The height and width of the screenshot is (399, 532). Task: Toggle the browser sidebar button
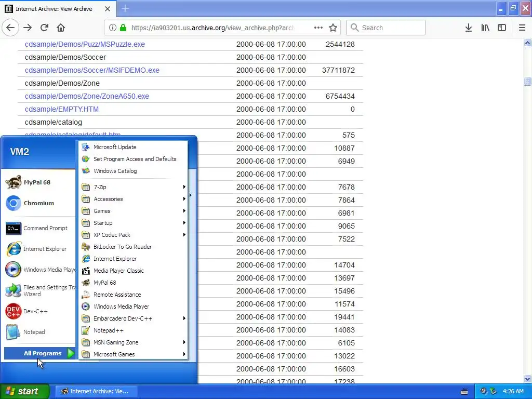(x=502, y=28)
